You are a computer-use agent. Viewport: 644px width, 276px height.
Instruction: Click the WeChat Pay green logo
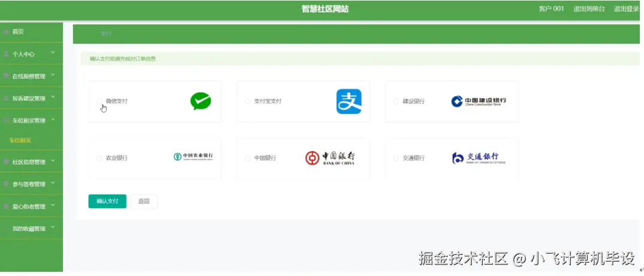coord(201,101)
